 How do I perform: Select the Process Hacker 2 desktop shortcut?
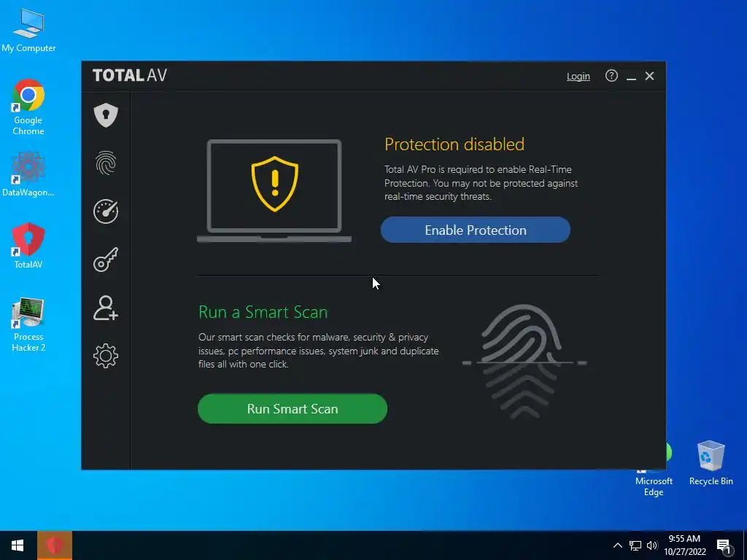(x=28, y=324)
